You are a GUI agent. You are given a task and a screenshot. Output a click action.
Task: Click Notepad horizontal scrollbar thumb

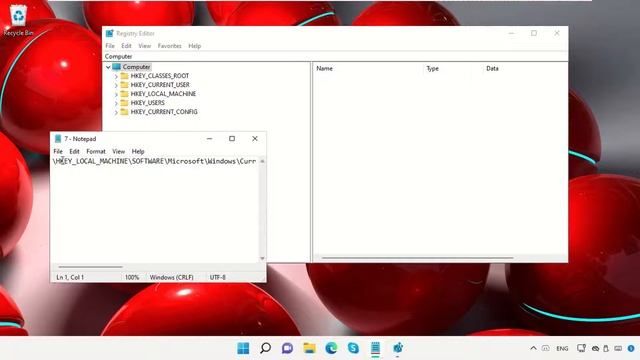(90, 267)
